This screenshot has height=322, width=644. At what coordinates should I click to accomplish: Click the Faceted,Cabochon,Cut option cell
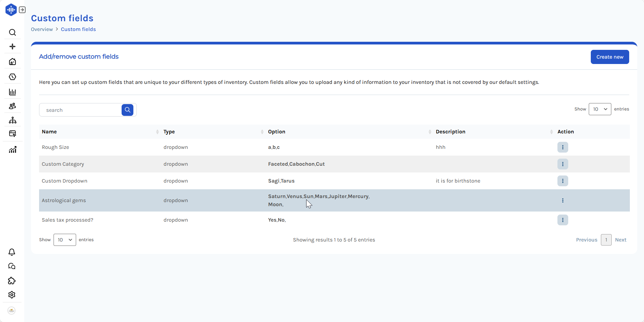pos(296,164)
